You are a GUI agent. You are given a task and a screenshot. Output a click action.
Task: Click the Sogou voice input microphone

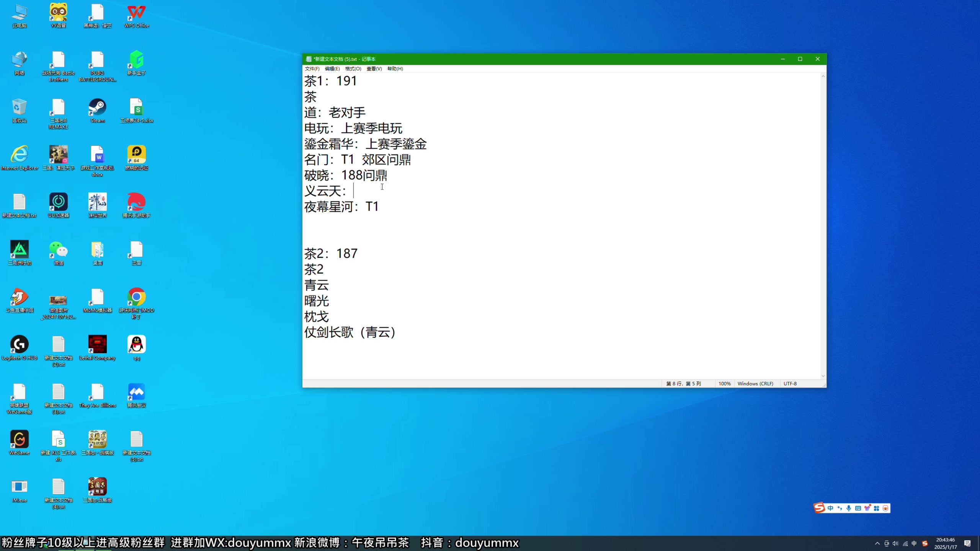tap(849, 508)
